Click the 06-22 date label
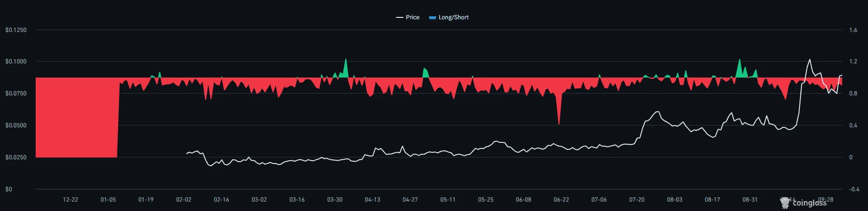The width and height of the screenshot is (868, 211). coord(562,200)
